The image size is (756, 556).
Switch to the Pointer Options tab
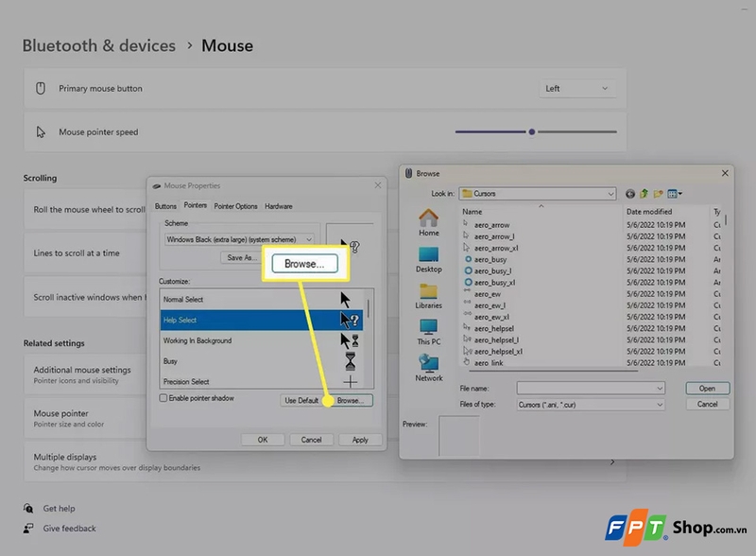pyautogui.click(x=235, y=206)
